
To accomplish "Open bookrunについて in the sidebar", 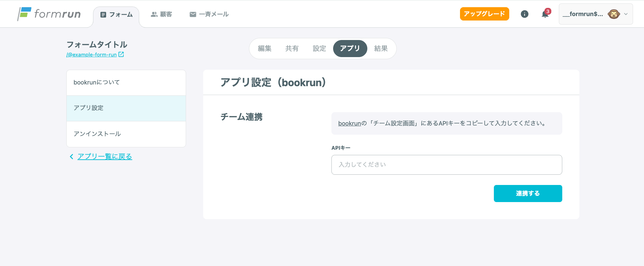I will coord(126,83).
